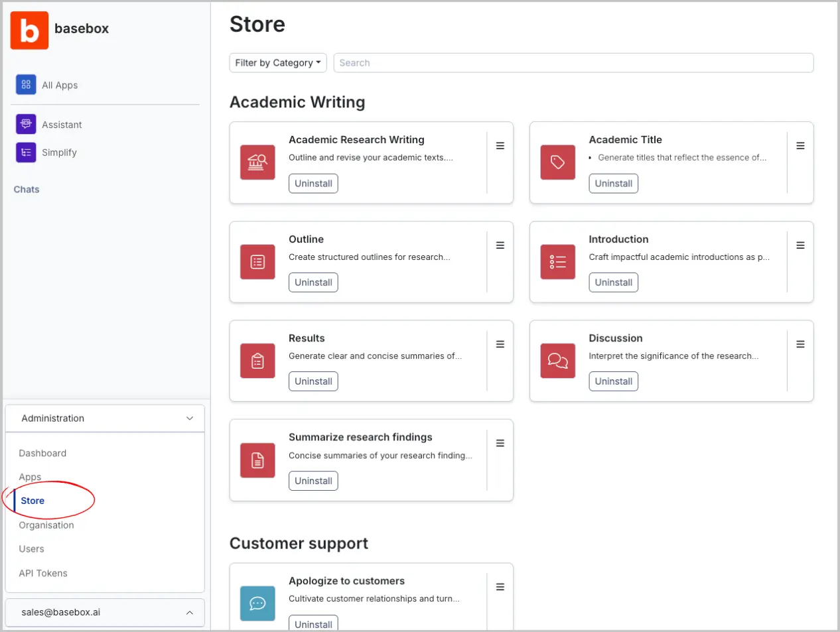840x632 pixels.
Task: Go to Dashboard in Administration
Action: point(42,454)
